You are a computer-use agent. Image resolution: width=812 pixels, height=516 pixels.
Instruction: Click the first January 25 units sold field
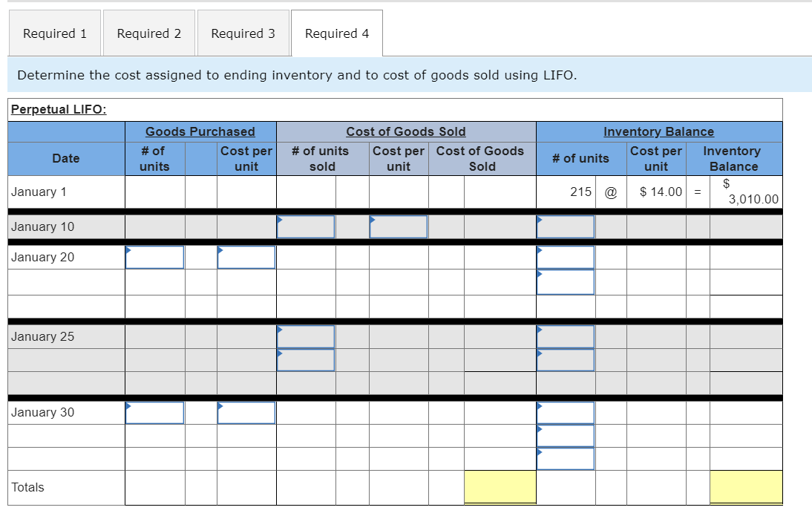[306, 336]
